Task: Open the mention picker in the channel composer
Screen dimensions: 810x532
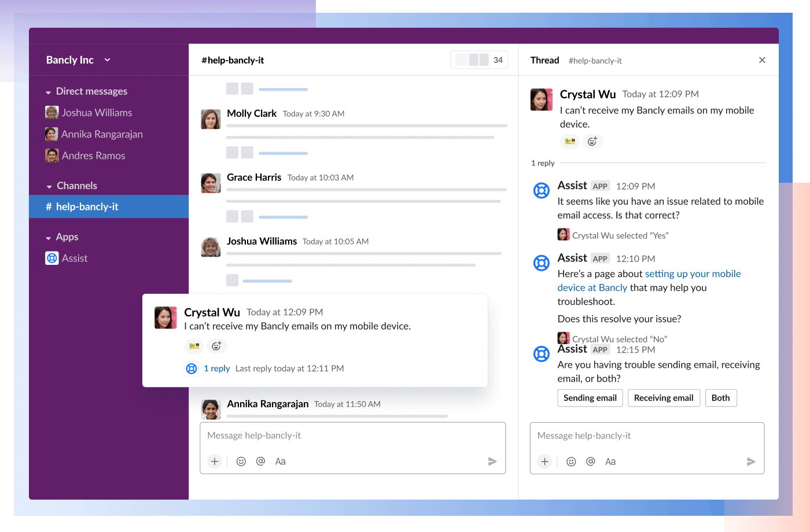Action: point(260,461)
